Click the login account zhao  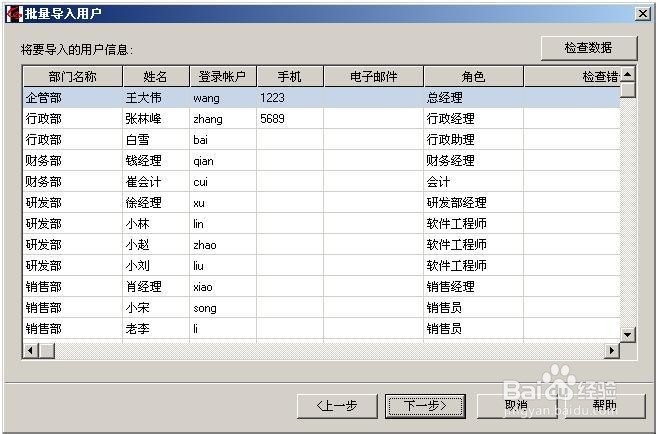pyautogui.click(x=205, y=245)
